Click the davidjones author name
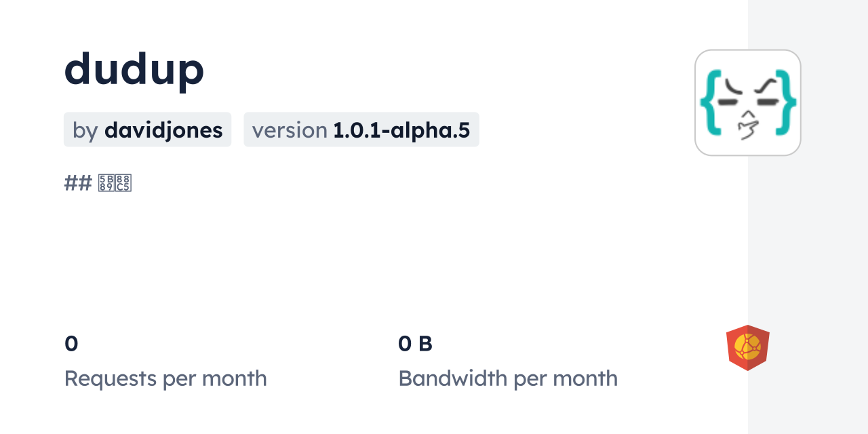Viewport: 868px width, 434px height. point(163,130)
